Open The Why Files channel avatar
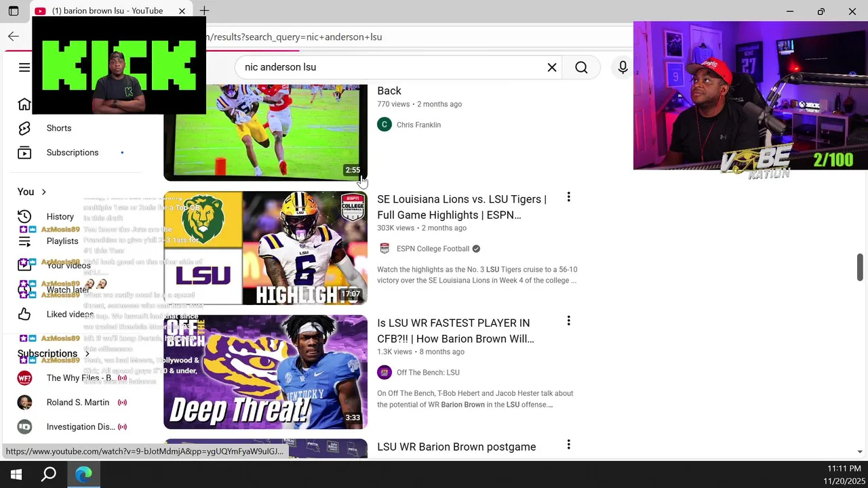 [24, 378]
